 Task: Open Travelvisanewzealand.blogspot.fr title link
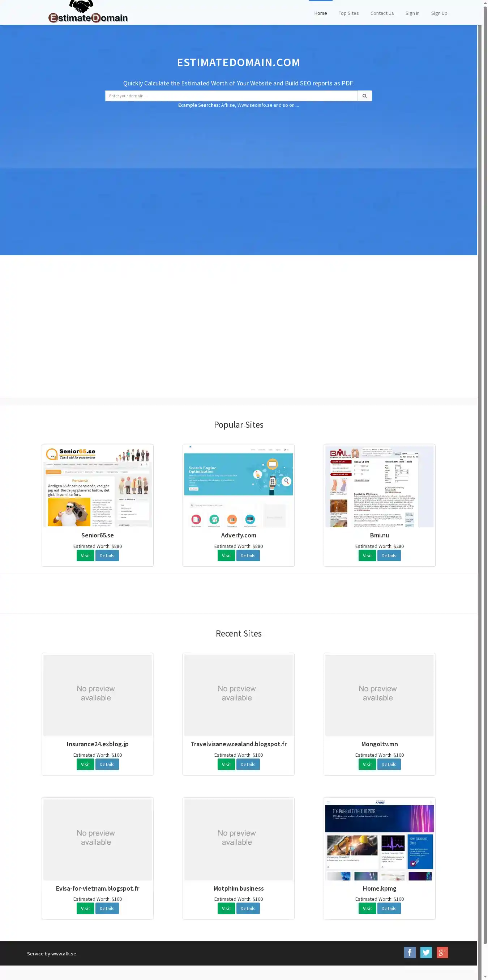(238, 744)
